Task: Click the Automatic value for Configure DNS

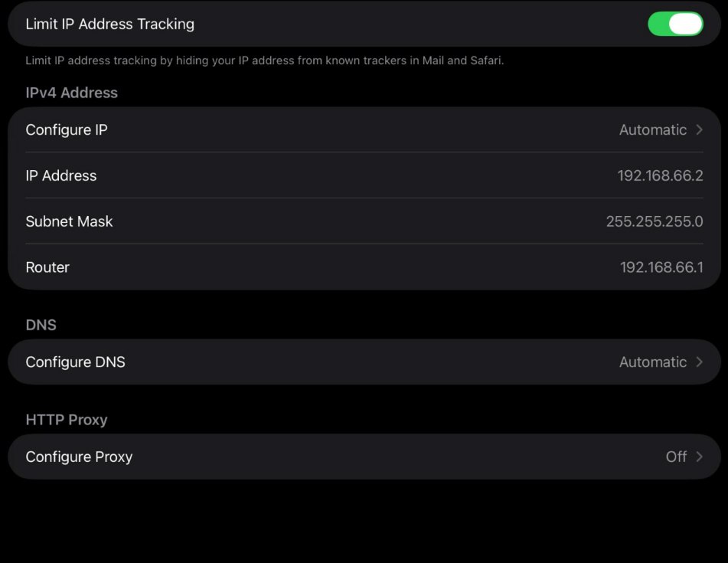Action: click(652, 362)
